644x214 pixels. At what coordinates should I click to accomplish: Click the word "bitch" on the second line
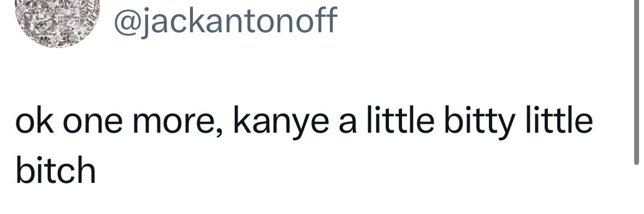(x=56, y=170)
